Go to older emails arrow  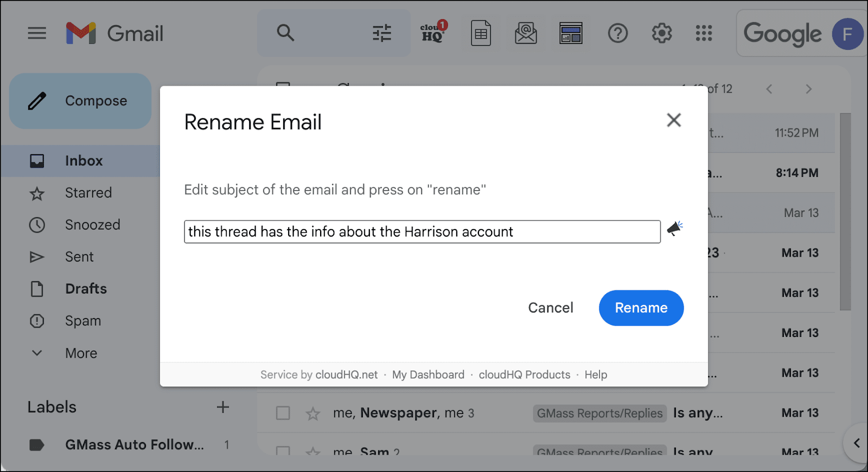click(809, 89)
